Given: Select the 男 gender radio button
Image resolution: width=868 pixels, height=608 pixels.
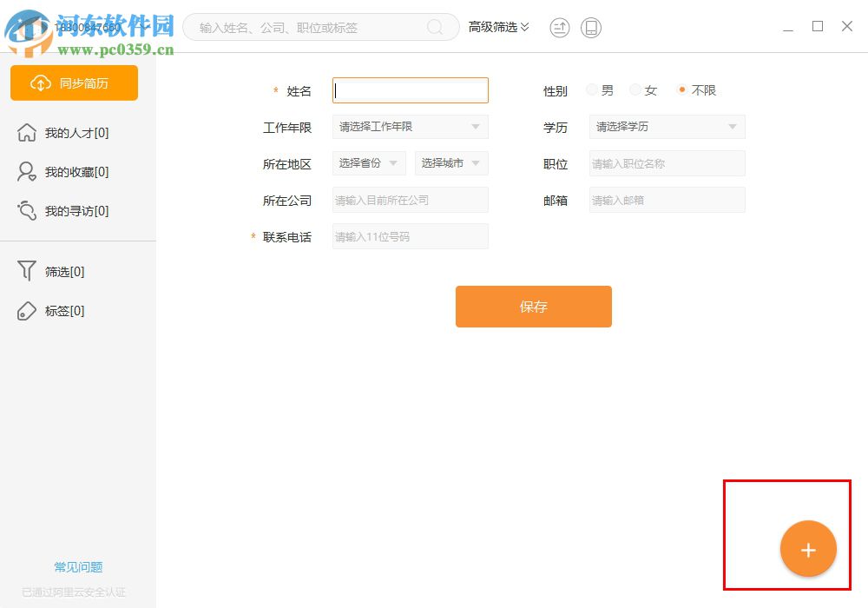Looking at the screenshot, I should (591, 89).
